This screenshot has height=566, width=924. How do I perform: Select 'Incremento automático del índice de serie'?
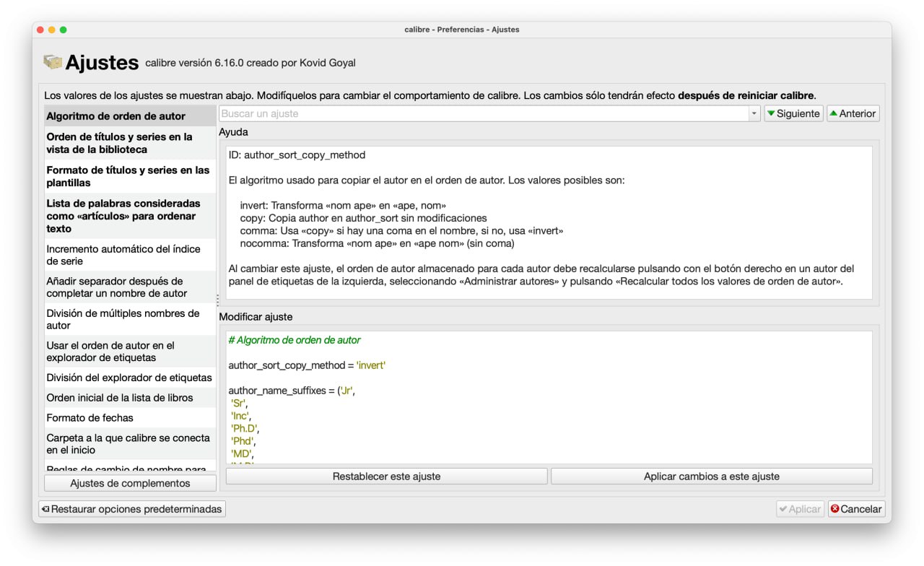pyautogui.click(x=130, y=255)
